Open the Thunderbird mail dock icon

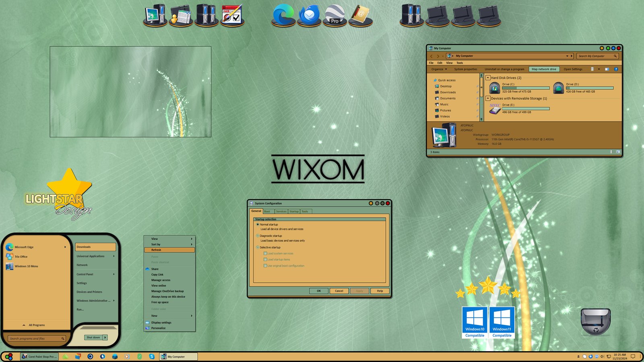pos(309,15)
